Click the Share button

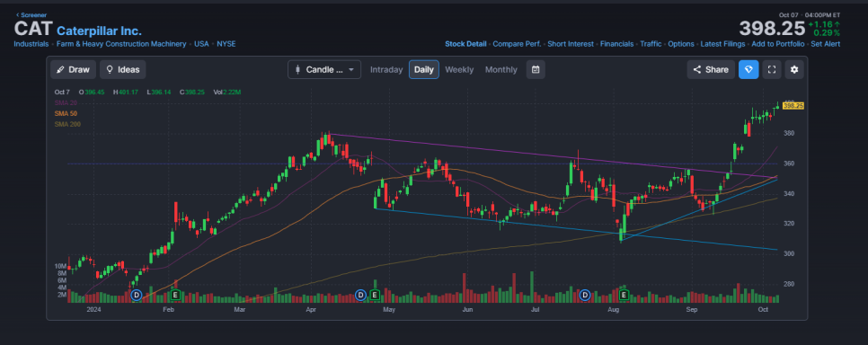point(712,70)
